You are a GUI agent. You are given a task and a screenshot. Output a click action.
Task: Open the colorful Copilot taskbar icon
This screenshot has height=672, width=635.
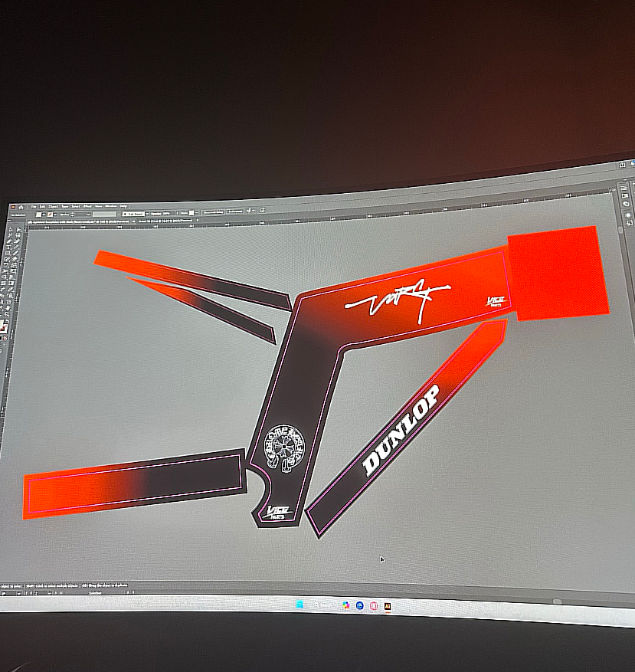(345, 605)
